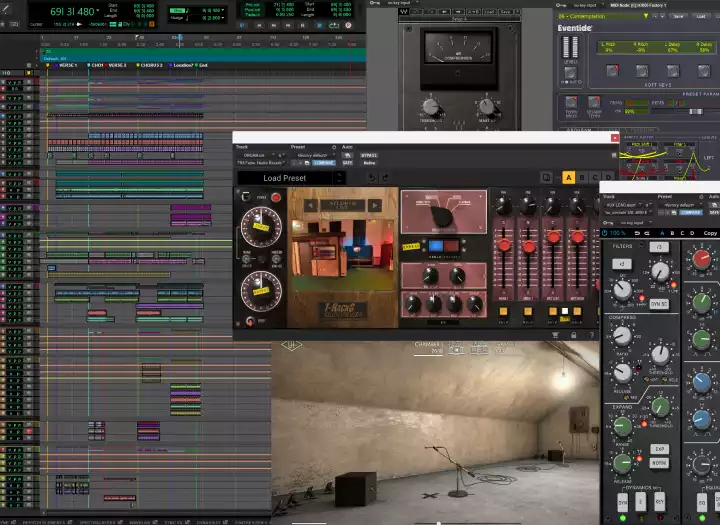Open the Grid value dropdown
720x525 pixels.
click(223, 10)
